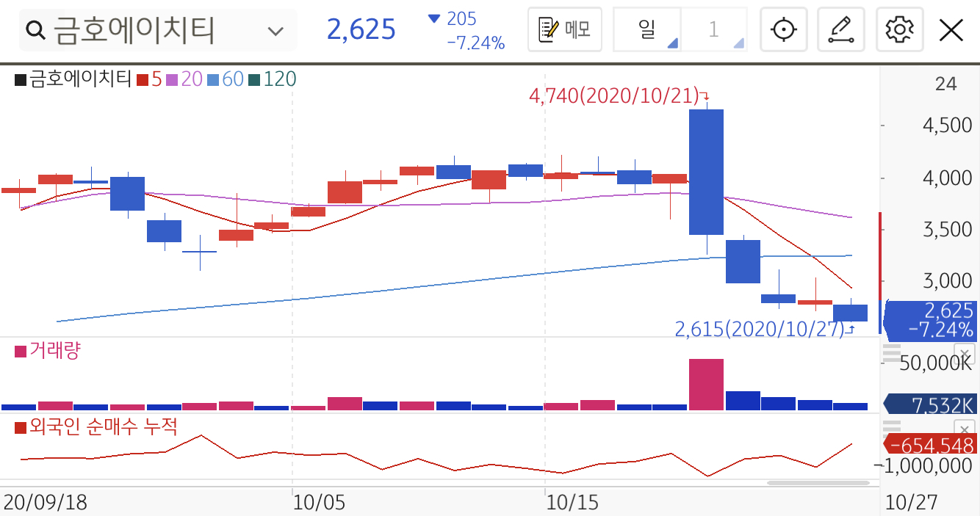Open the 메모 memo button
Screen dimensions: 980x516
click(x=565, y=29)
